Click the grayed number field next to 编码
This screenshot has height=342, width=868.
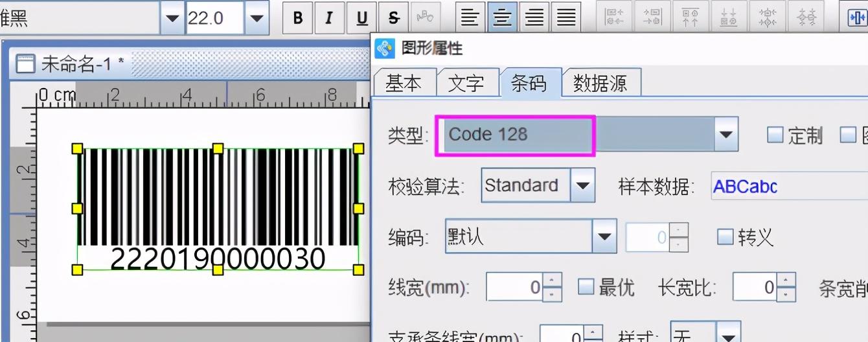pos(648,238)
